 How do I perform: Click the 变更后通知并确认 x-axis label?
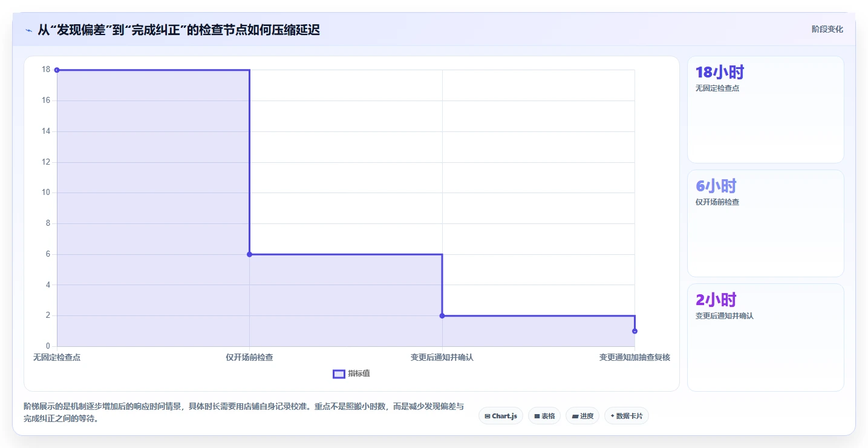(x=442, y=357)
